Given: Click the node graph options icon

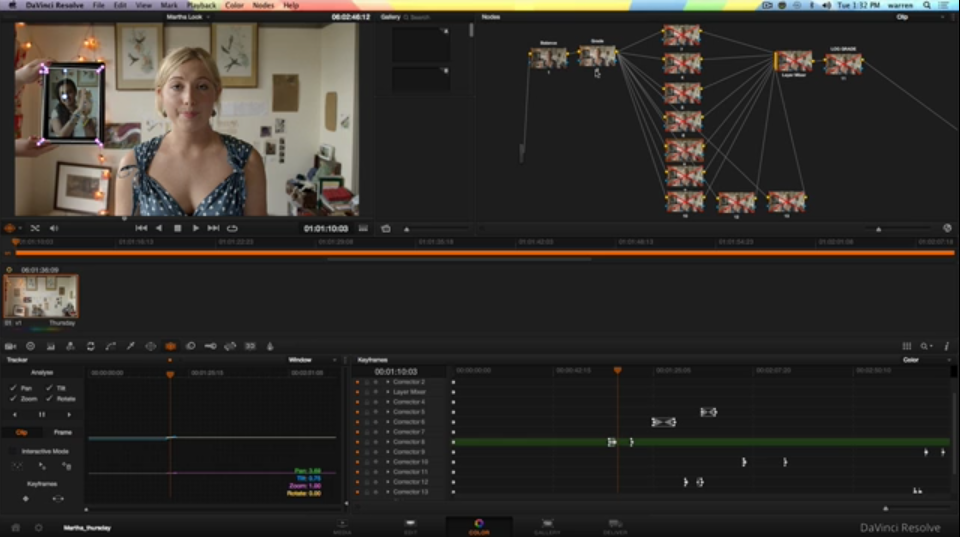Looking at the screenshot, I should pyautogui.click(x=947, y=228).
